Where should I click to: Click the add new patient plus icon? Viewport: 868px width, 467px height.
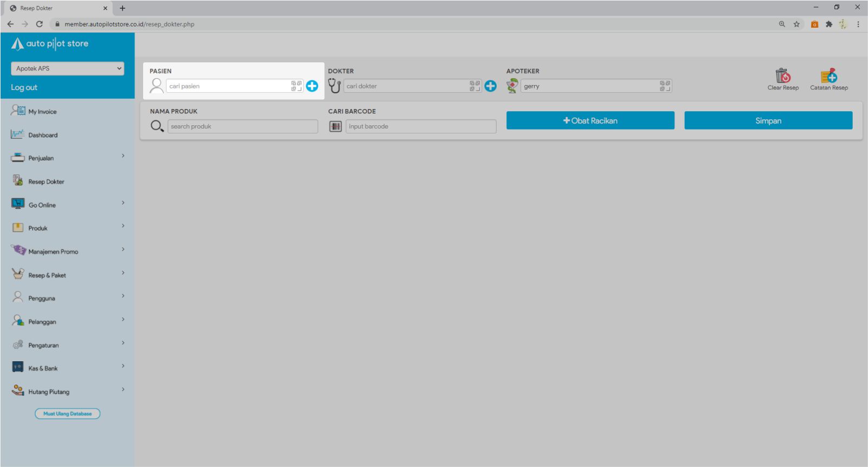pos(312,86)
